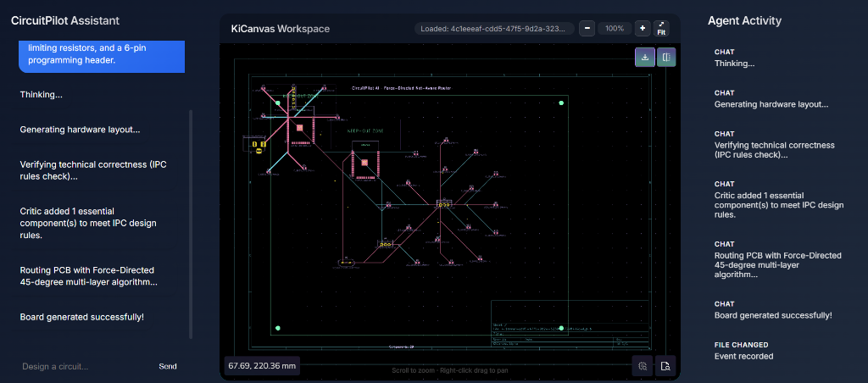Viewport: 868px width, 383px height.
Task: Click the top-right green mounting hole
Action: click(x=561, y=103)
